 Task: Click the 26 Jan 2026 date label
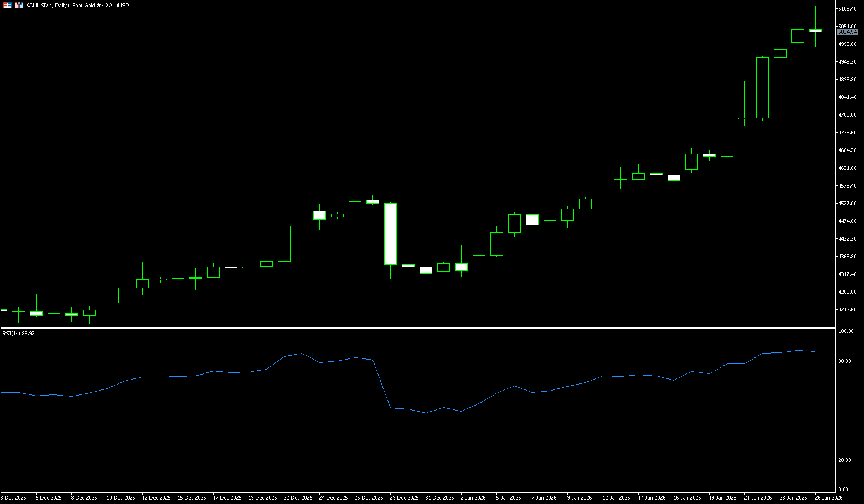pyautogui.click(x=829, y=498)
